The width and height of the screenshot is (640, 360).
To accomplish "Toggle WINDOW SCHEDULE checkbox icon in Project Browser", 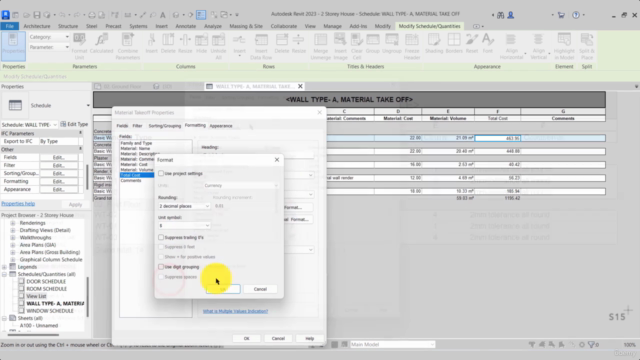I will pyautogui.click(x=21, y=311).
